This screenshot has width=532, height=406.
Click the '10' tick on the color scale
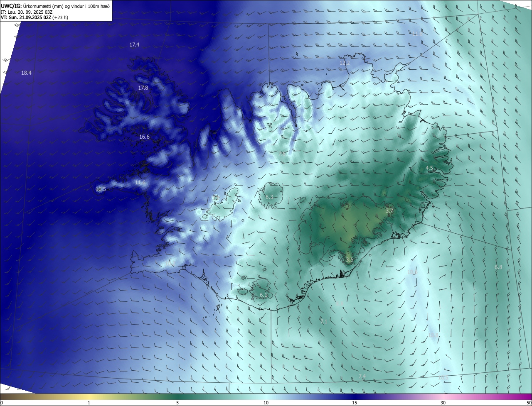[x=266, y=403]
